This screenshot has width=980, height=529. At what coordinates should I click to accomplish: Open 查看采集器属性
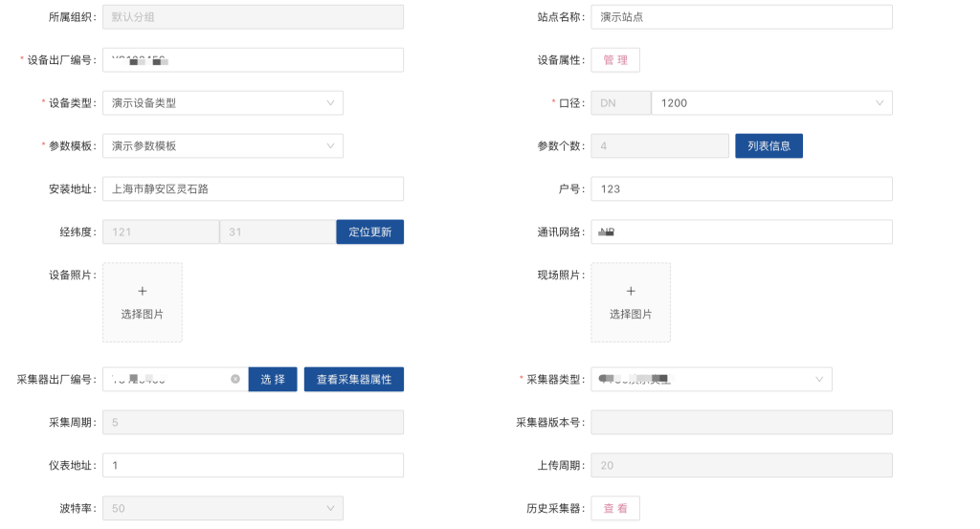(x=354, y=380)
